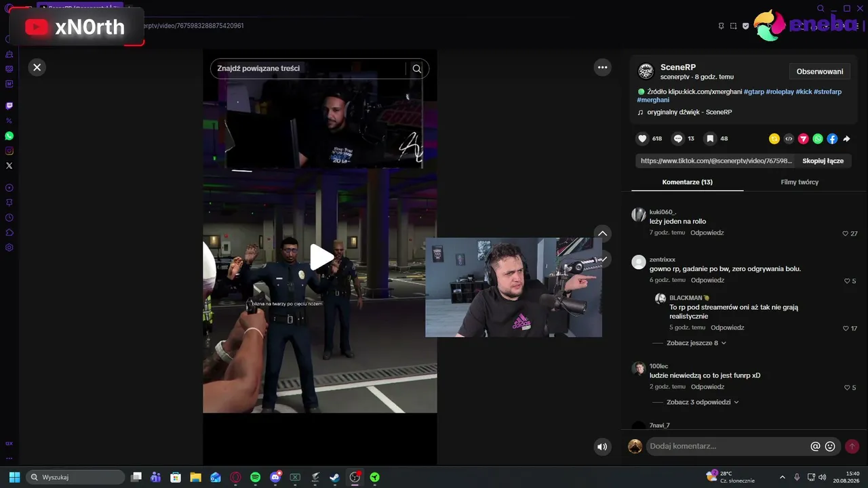Like the video with heart icon

[642, 138]
